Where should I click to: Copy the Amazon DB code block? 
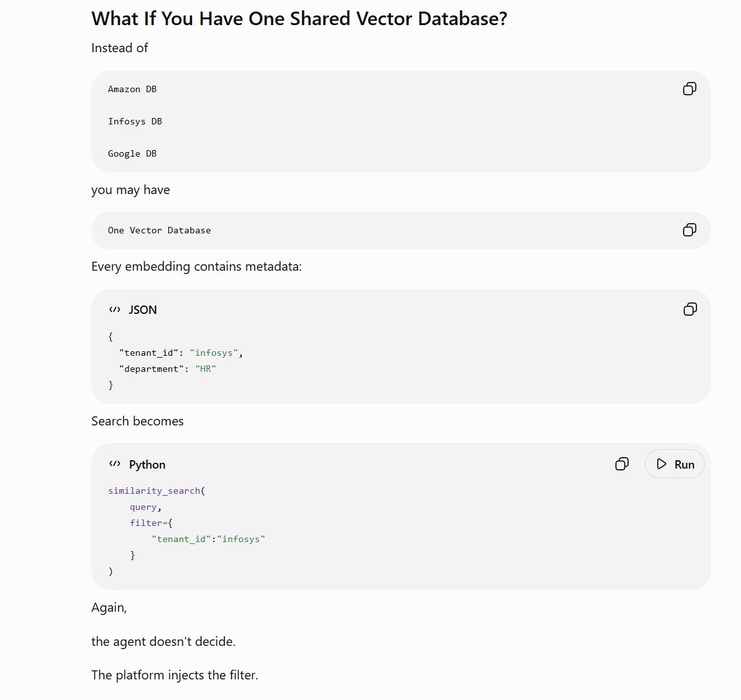point(689,89)
